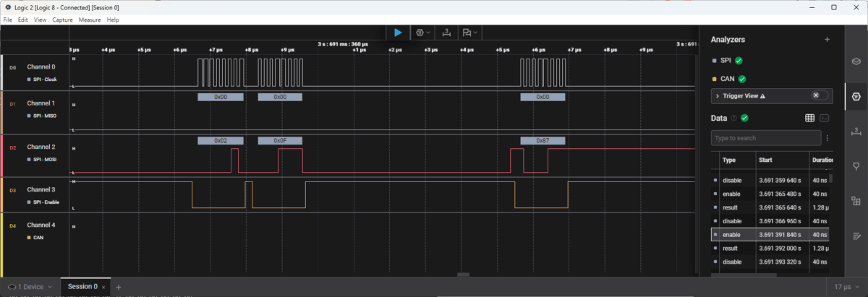
Task: Open the Device settings sidebar icon
Action: 856,61
